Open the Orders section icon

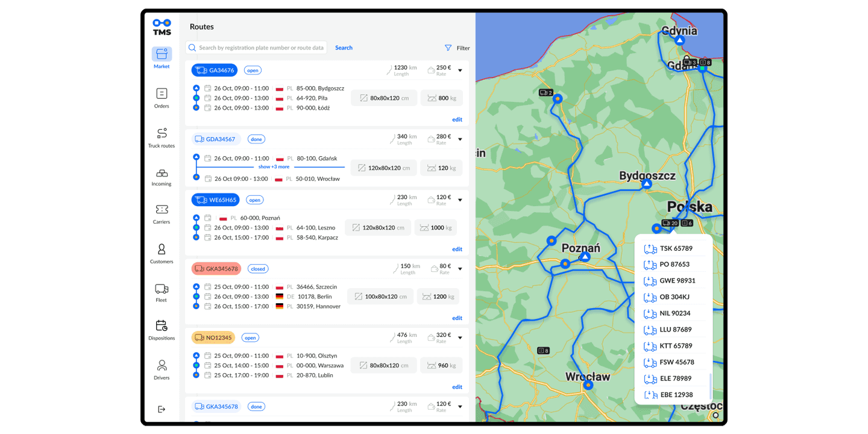pyautogui.click(x=162, y=95)
